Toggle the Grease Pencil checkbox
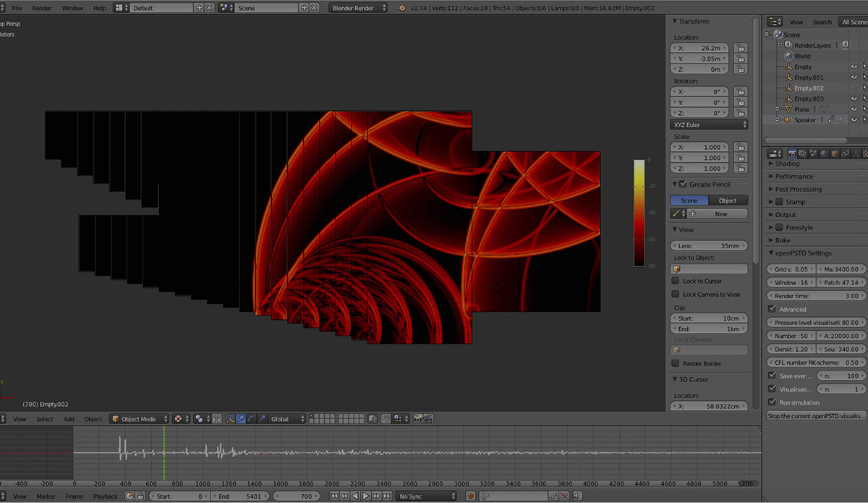This screenshot has width=868, height=503. (684, 185)
